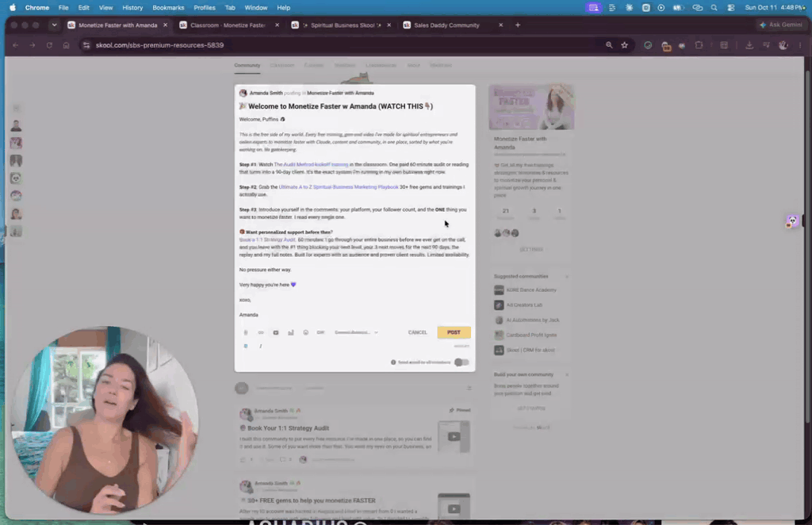Open the Chrome home page button

(67, 45)
